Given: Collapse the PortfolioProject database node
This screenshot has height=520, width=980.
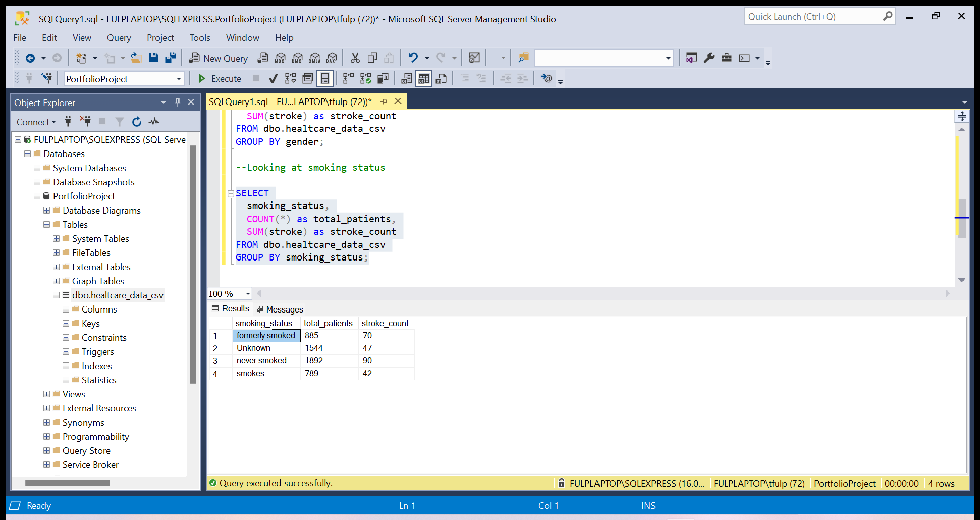Looking at the screenshot, I should tap(36, 196).
